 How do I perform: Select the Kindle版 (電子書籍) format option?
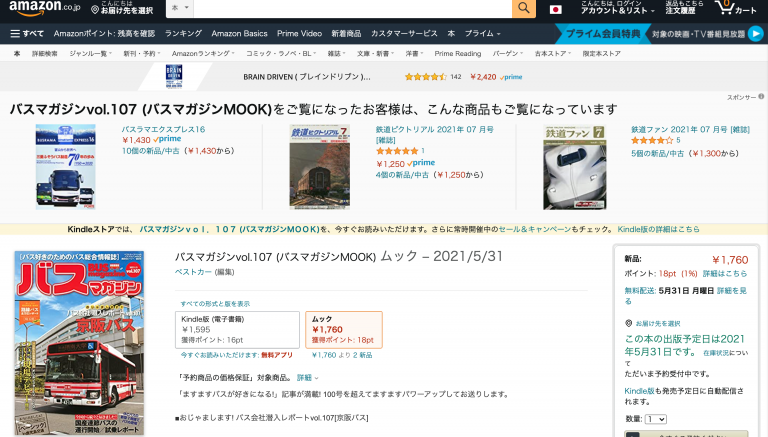click(x=237, y=330)
